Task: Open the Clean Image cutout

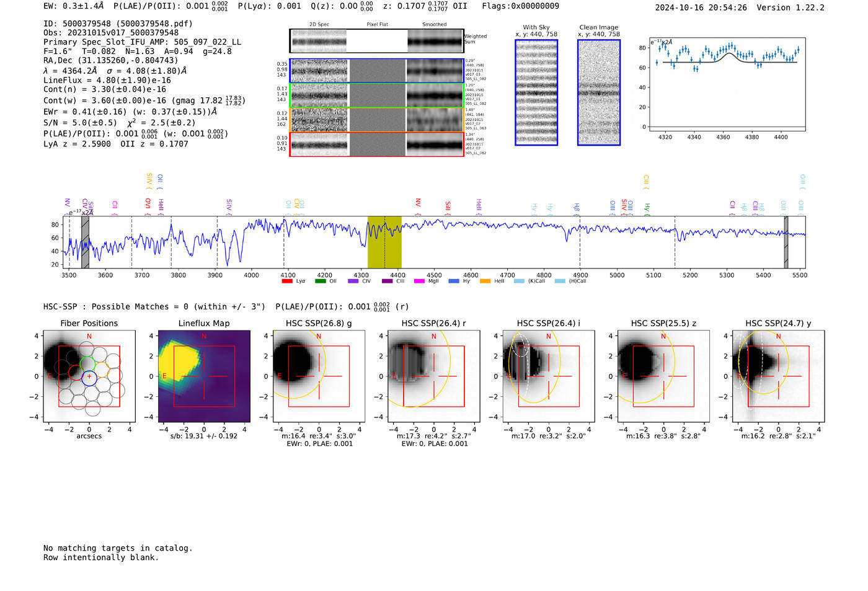Action: point(599,92)
